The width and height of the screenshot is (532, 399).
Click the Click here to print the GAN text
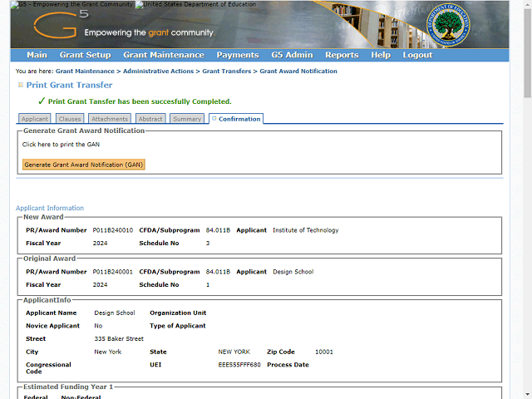coord(61,144)
